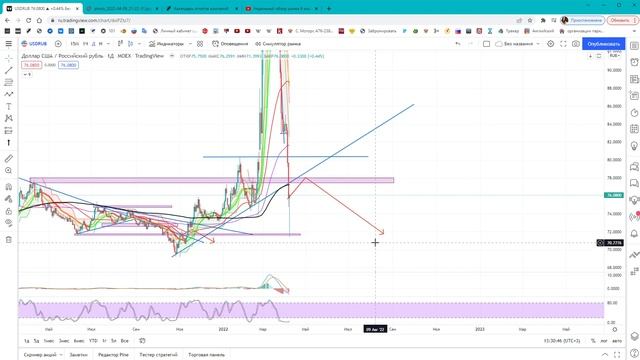Undo the last chart action
The image size is (640, 360).
pyautogui.click(x=458, y=44)
